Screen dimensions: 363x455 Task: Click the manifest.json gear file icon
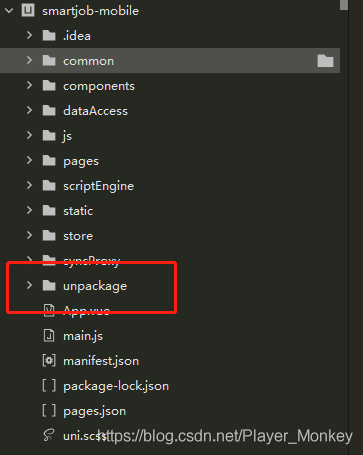click(49, 361)
